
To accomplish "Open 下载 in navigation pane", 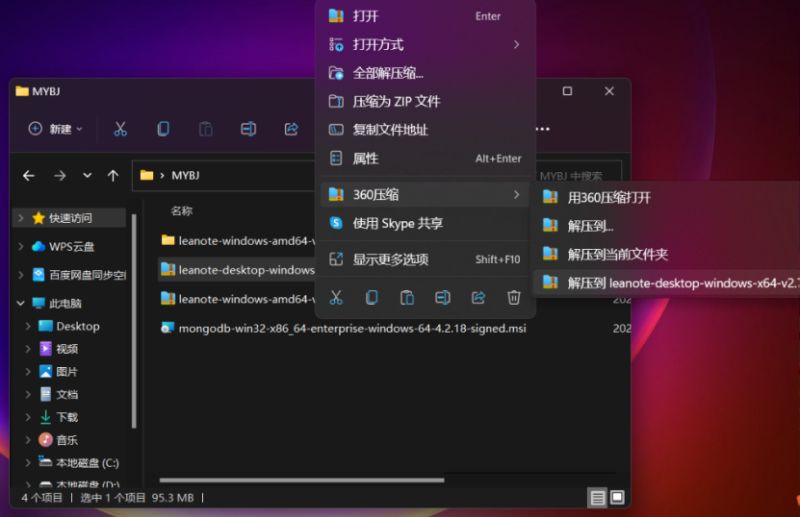I will point(67,417).
